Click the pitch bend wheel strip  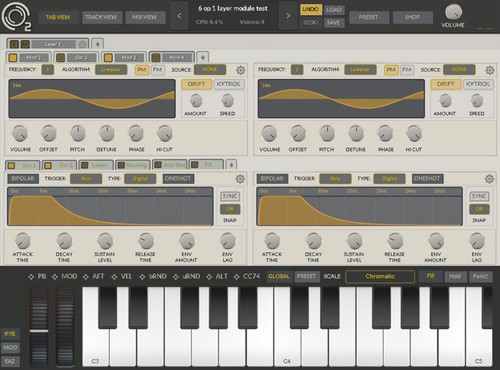[x=39, y=327]
